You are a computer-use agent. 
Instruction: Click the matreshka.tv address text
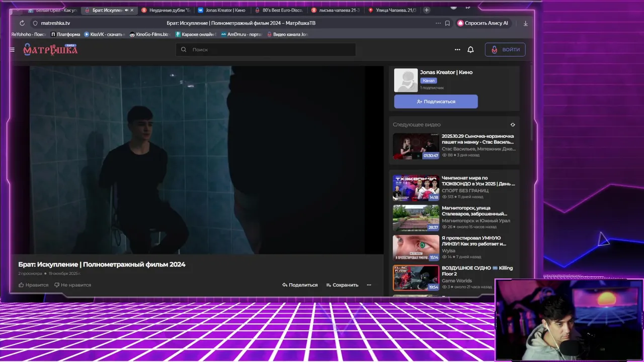55,23
